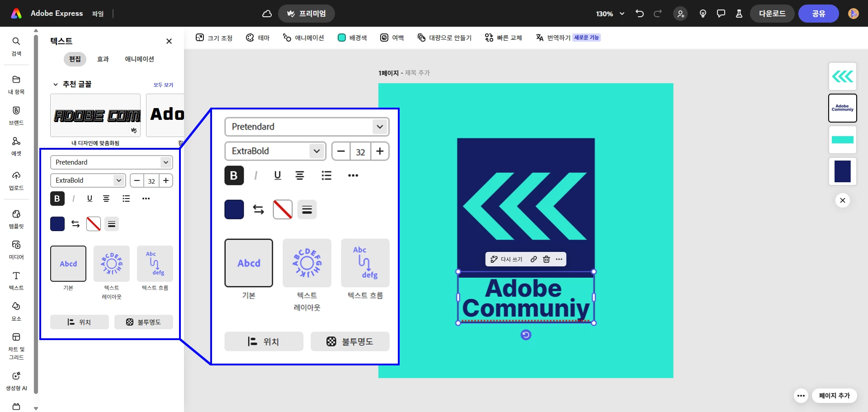Click the link icon in text context toolbar
This screenshot has width=868, height=412.
click(x=534, y=259)
